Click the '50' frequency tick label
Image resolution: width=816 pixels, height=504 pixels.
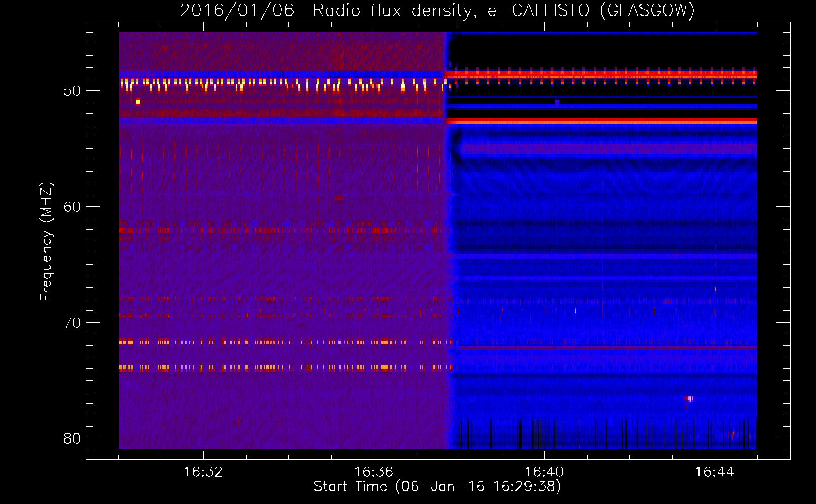tap(72, 91)
